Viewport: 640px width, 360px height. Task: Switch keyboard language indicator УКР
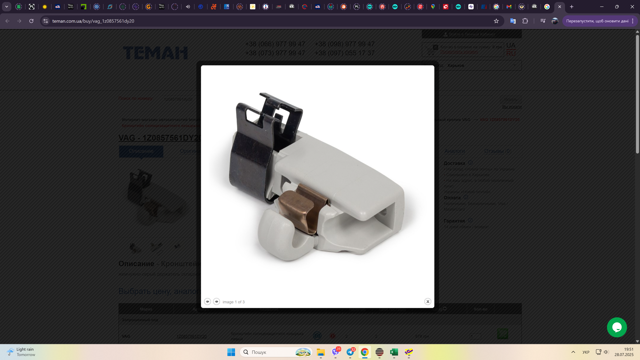(x=586, y=352)
